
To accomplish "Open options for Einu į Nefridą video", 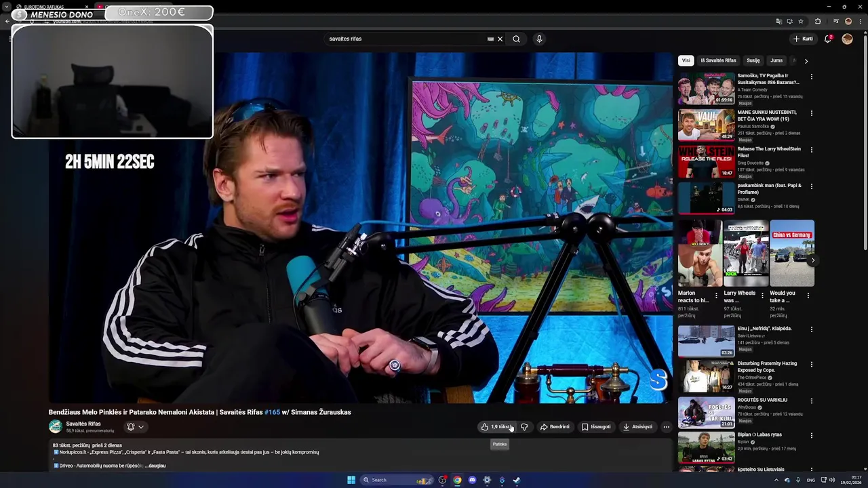I will pyautogui.click(x=811, y=329).
